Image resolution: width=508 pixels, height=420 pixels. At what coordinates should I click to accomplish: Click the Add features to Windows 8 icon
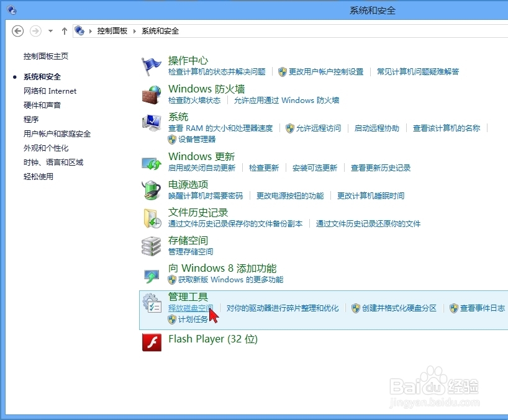[152, 276]
